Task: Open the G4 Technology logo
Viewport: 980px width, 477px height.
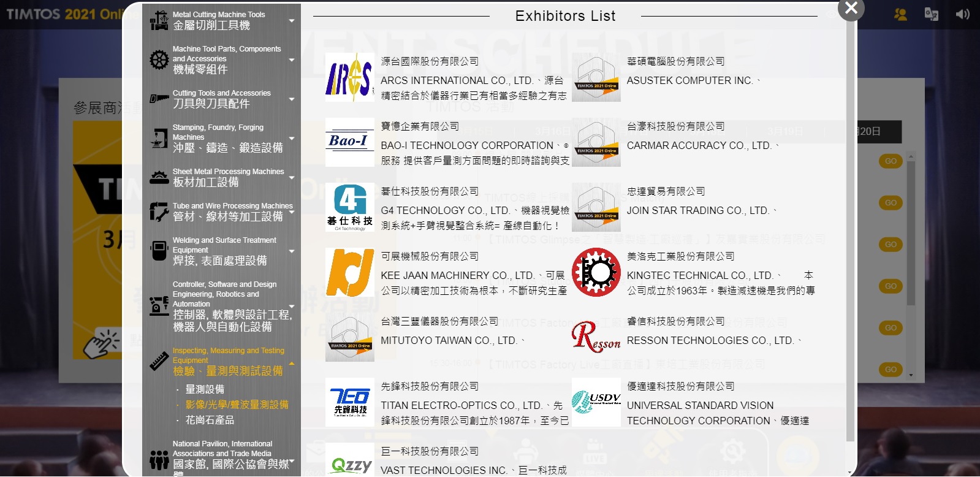Action: pos(349,207)
